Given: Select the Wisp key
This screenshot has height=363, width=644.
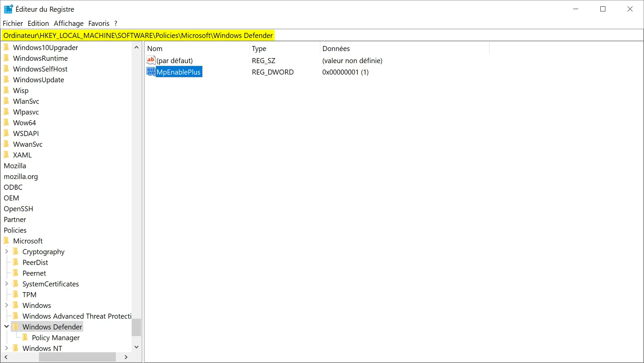Looking at the screenshot, I should [x=20, y=90].
